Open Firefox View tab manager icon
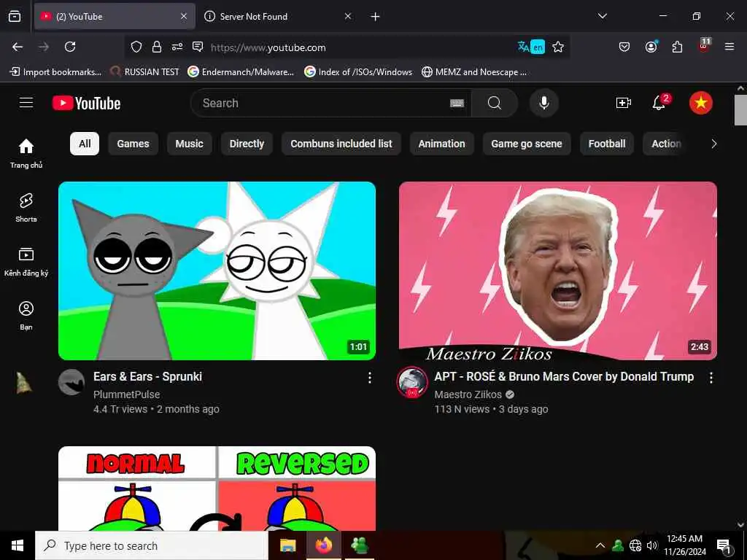Image resolution: width=747 pixels, height=560 pixels. click(15, 17)
